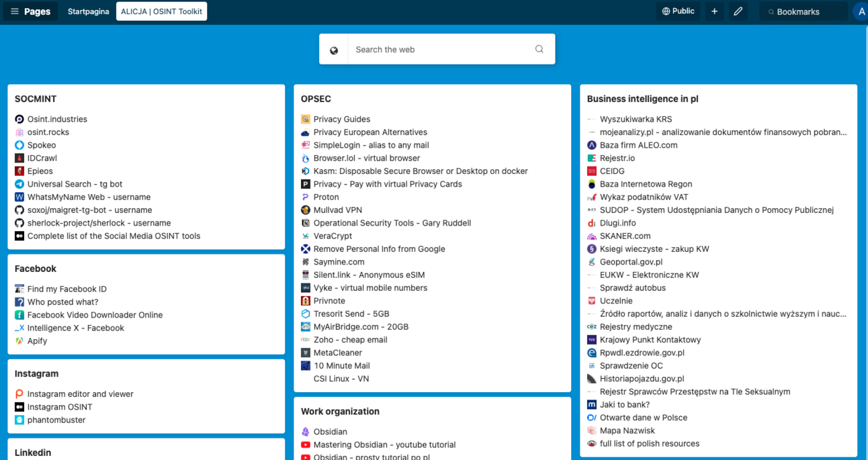This screenshot has height=460, width=868.
Task: Click the Intelligence X icon
Action: pyautogui.click(x=19, y=328)
